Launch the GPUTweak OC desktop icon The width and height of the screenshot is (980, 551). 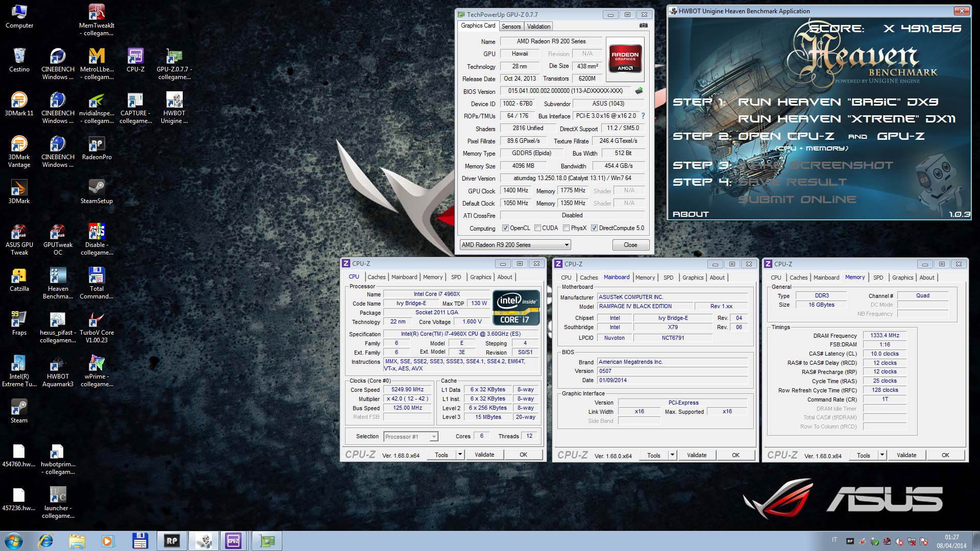click(x=58, y=239)
